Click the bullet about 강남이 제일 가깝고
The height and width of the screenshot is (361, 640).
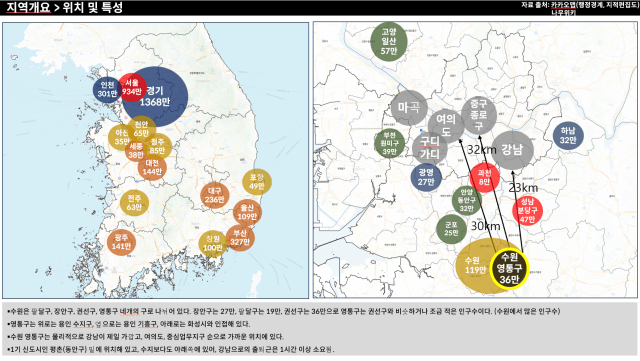click(145, 336)
